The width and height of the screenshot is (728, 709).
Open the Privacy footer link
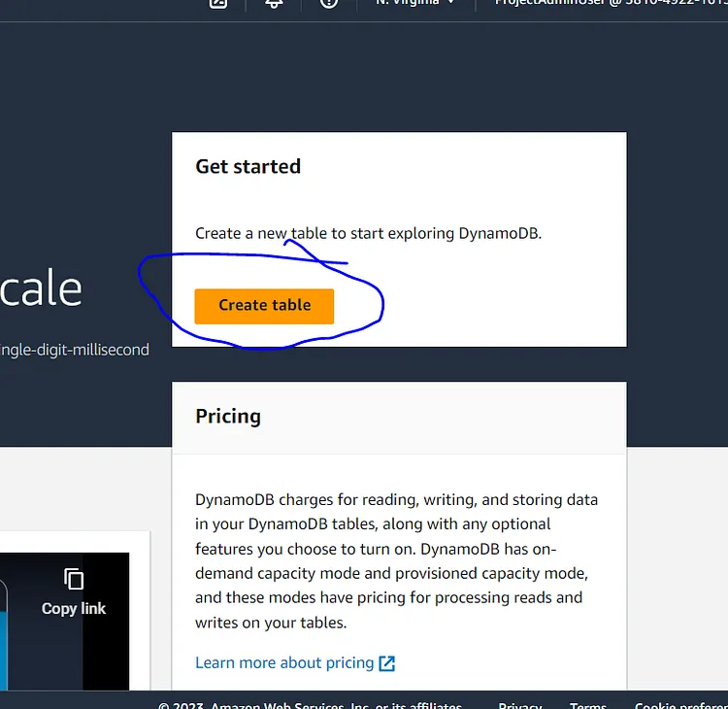pos(520,705)
